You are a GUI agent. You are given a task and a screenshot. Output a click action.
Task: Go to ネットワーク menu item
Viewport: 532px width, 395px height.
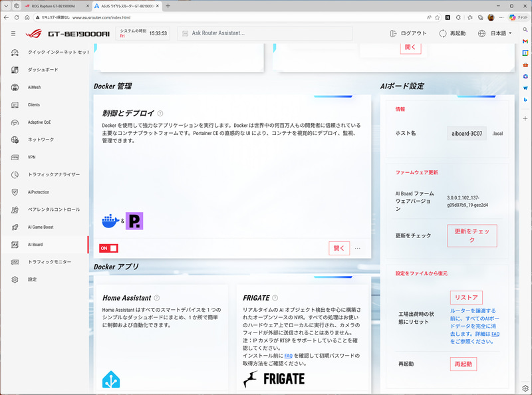click(41, 140)
